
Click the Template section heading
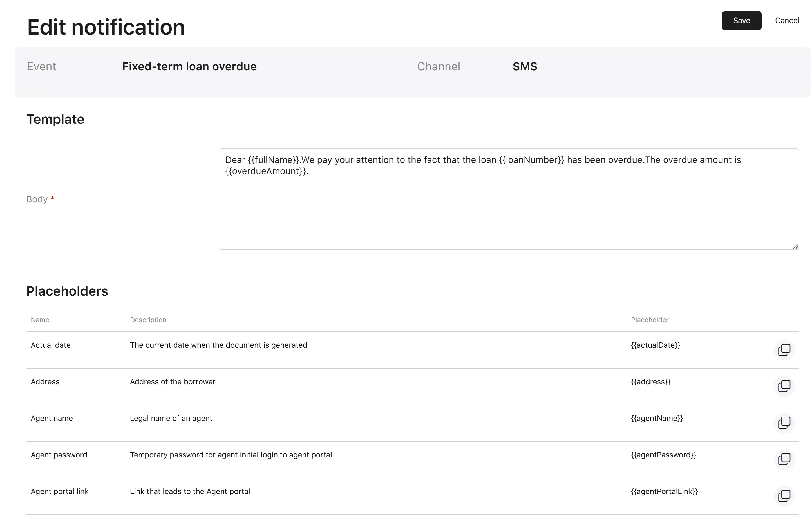pos(55,119)
